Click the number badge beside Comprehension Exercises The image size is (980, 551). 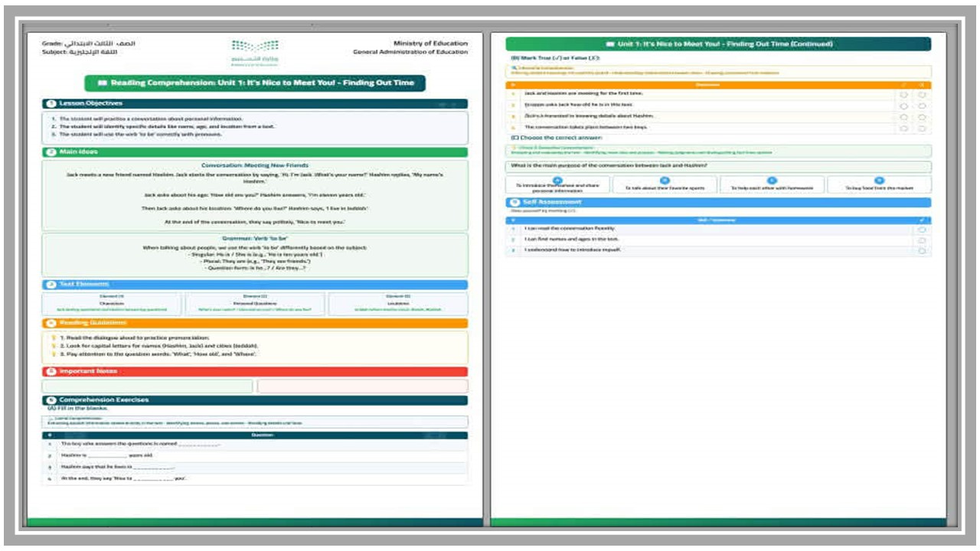pos(51,399)
